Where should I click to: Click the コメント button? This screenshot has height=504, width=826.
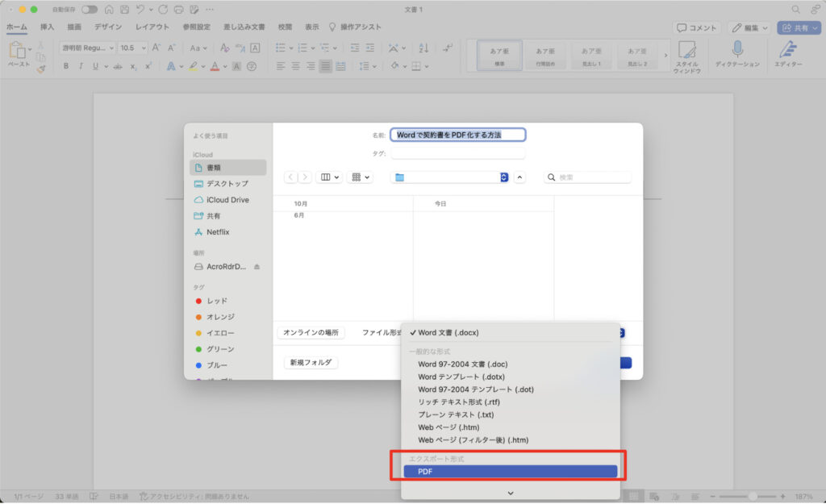click(696, 28)
